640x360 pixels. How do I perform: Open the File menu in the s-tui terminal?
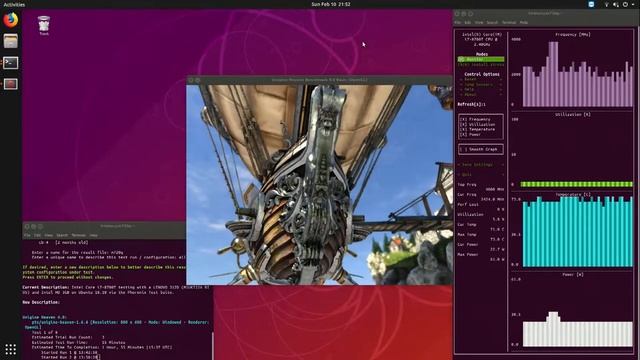[458, 22]
